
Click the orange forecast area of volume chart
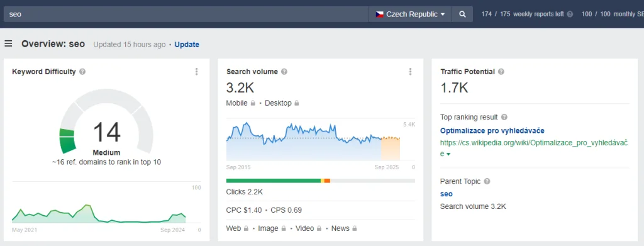(x=391, y=148)
